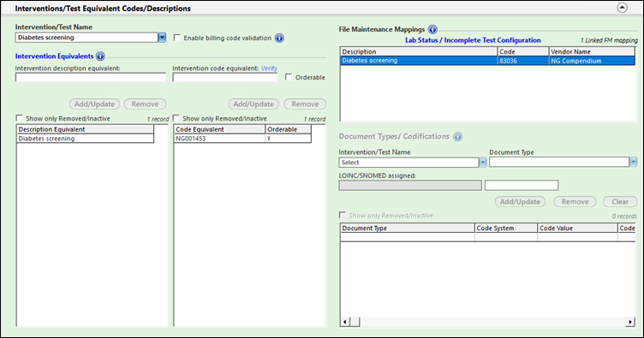Click the gray LOINC/SNOMED assigned field
The height and width of the screenshot is (338, 644).
tap(410, 186)
